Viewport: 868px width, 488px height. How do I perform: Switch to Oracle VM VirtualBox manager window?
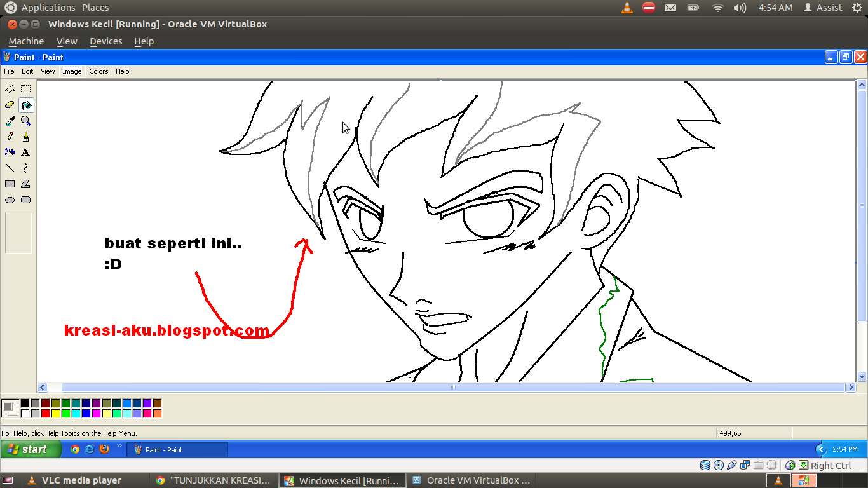point(471,480)
